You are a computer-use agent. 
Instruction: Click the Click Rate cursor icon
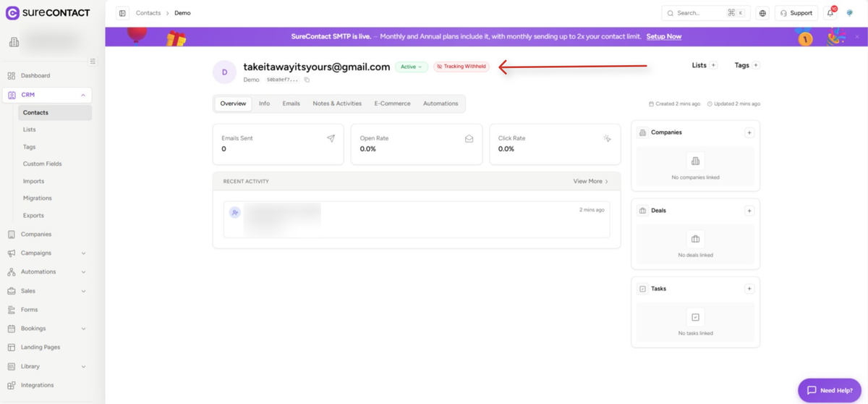tap(607, 138)
